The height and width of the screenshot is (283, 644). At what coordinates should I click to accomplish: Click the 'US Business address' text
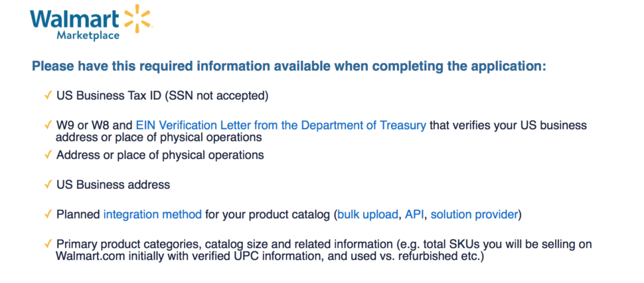[113, 184]
